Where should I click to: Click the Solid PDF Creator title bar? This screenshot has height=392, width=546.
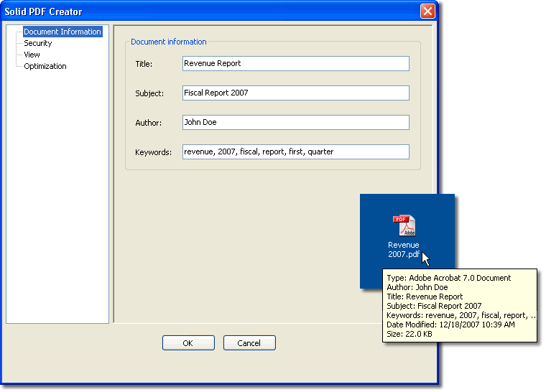(x=216, y=11)
